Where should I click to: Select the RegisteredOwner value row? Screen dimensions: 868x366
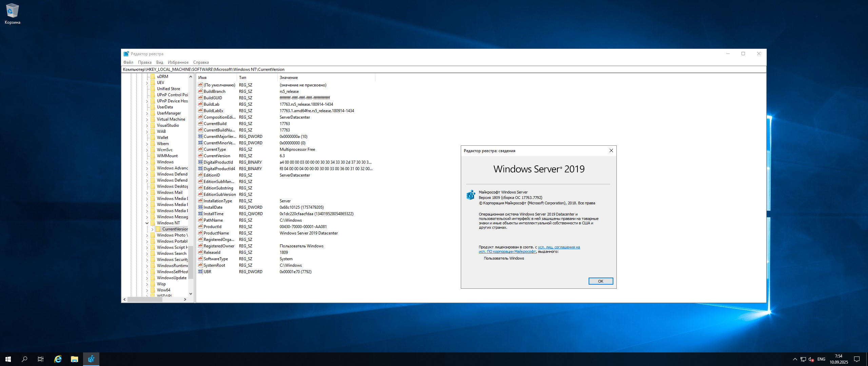click(286, 246)
